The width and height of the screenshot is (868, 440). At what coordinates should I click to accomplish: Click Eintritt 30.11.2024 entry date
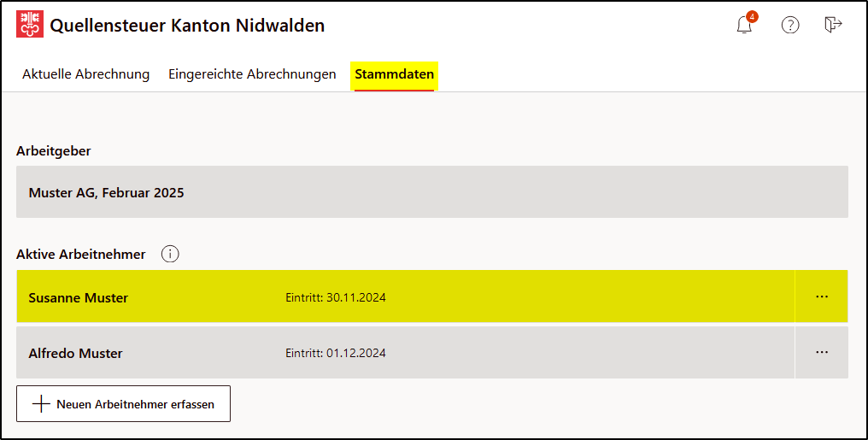pos(336,298)
